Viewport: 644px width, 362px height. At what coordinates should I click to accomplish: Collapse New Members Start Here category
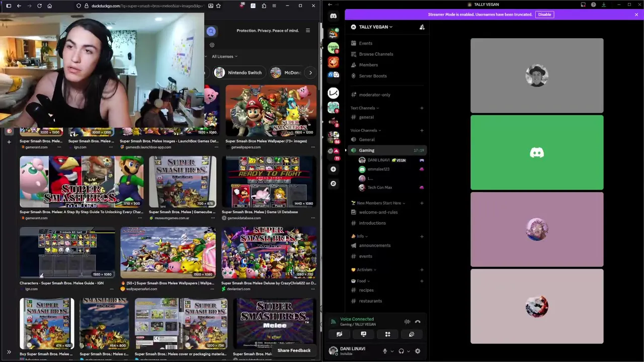(378, 203)
